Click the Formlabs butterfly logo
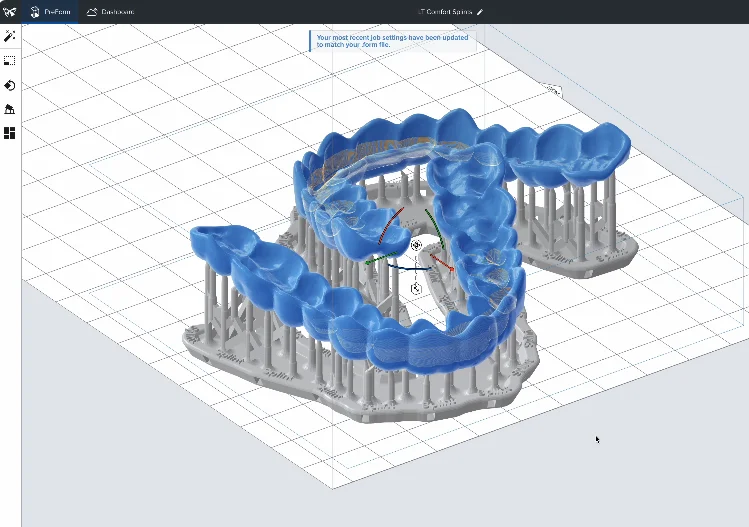749x527 pixels. 10,12
